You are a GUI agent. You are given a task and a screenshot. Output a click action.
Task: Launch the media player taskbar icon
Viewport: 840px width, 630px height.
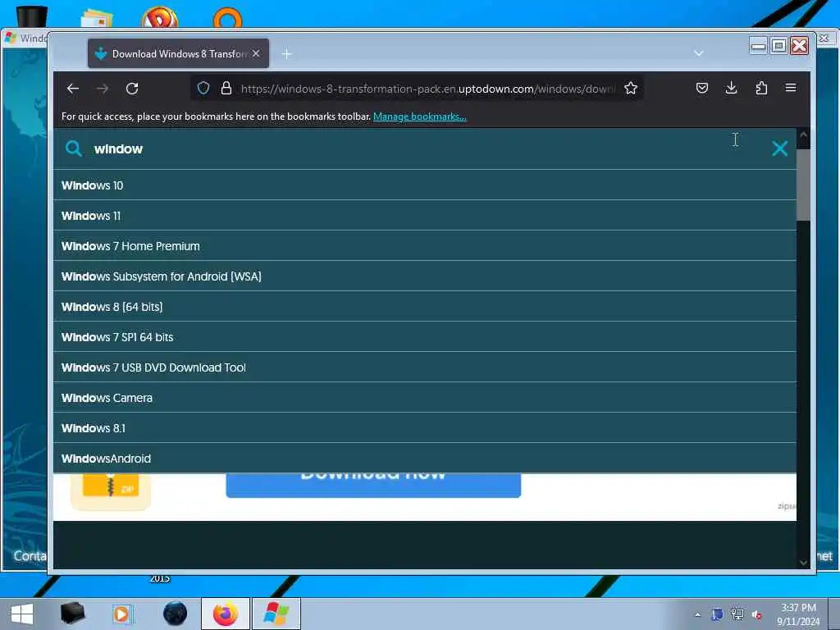[121, 614]
